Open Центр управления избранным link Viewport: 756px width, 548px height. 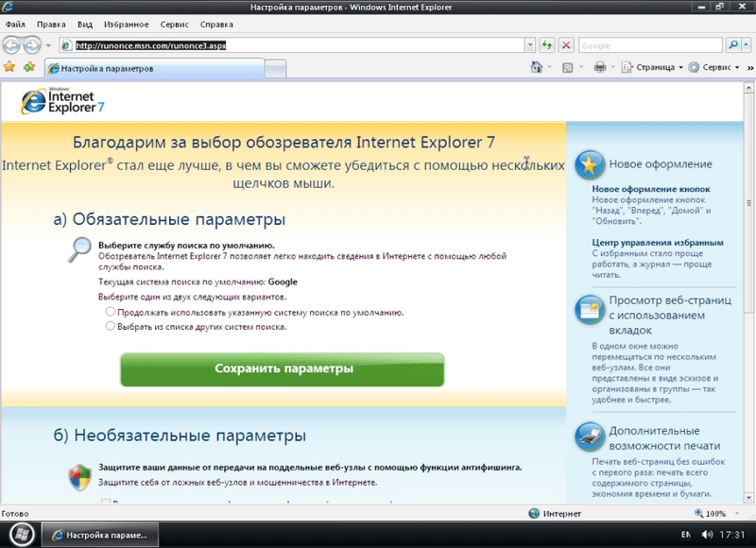658,243
